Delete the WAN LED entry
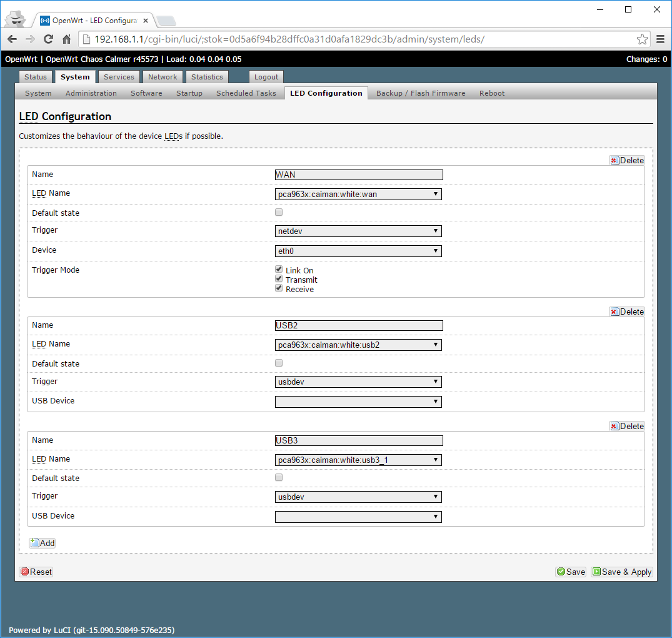Screen dimensions: 672x638 click(x=627, y=160)
